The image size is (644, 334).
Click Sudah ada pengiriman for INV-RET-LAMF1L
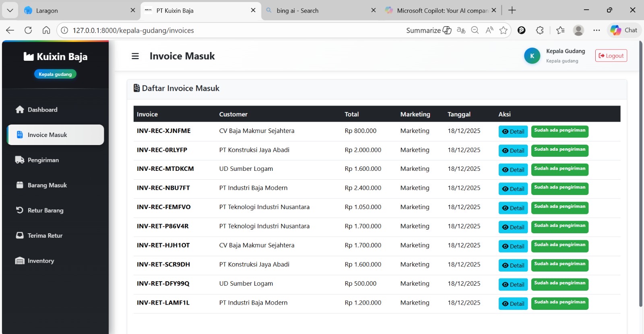(559, 303)
